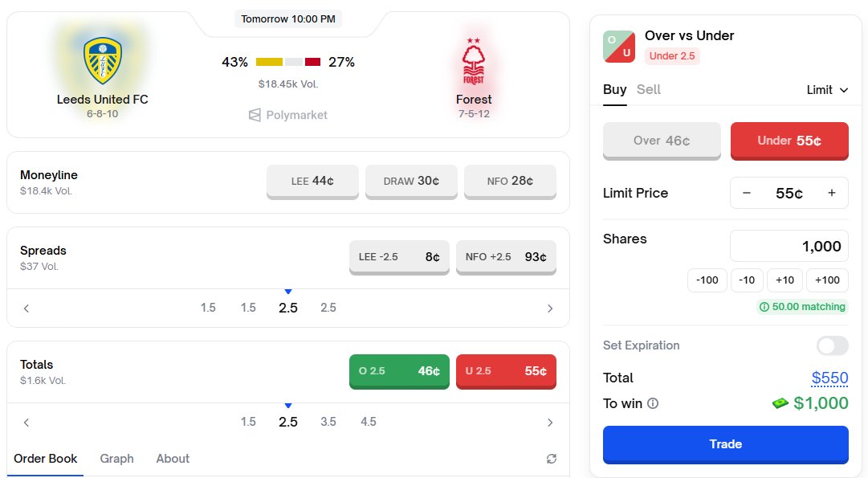Click the Moneyline $18.4k Vol. text

pos(46,191)
